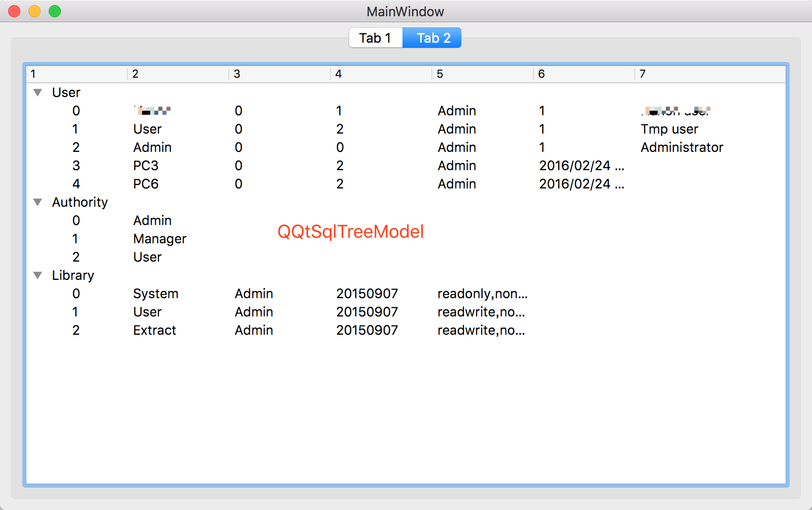Click 'Admin' in Tmp user row

(x=457, y=129)
